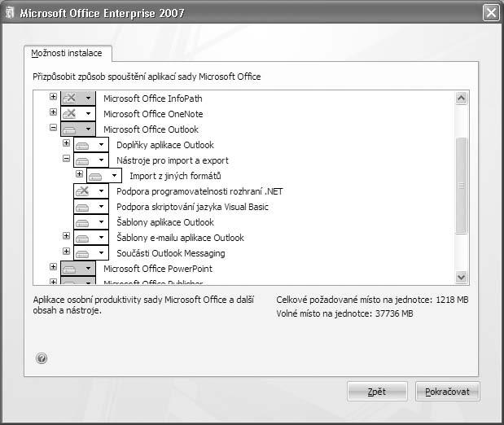
Task: Click the drive icon beside Nástroje pro import a export
Action: [x=82, y=160]
